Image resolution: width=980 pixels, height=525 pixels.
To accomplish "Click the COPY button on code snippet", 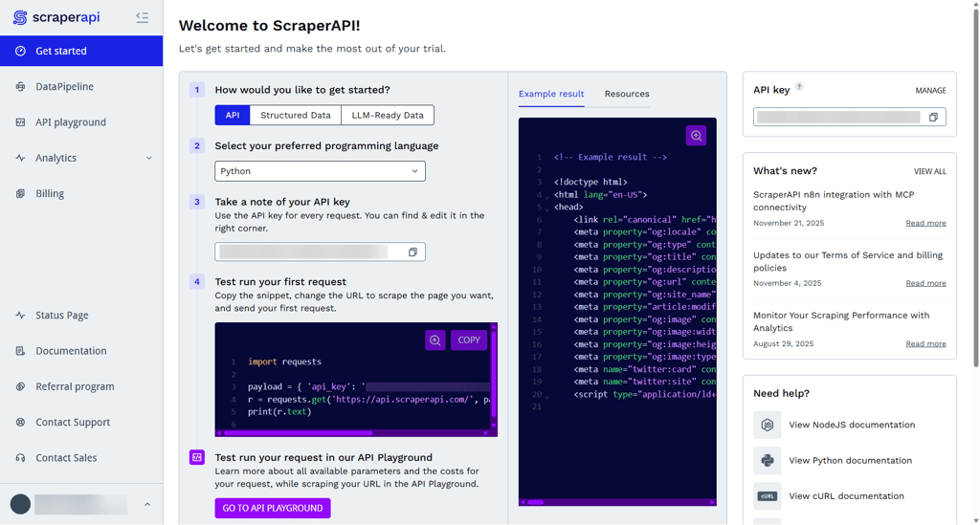I will pos(469,340).
